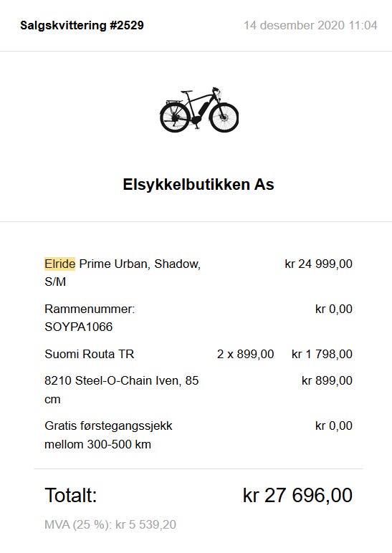Click the Rammenummer label
Screen dimensions: 392x553
pos(90,309)
